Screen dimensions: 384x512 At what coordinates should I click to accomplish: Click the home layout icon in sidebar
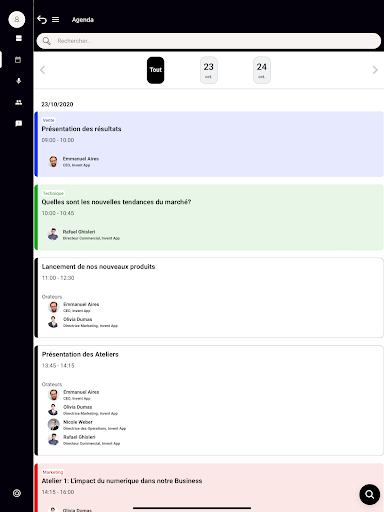[19, 38]
